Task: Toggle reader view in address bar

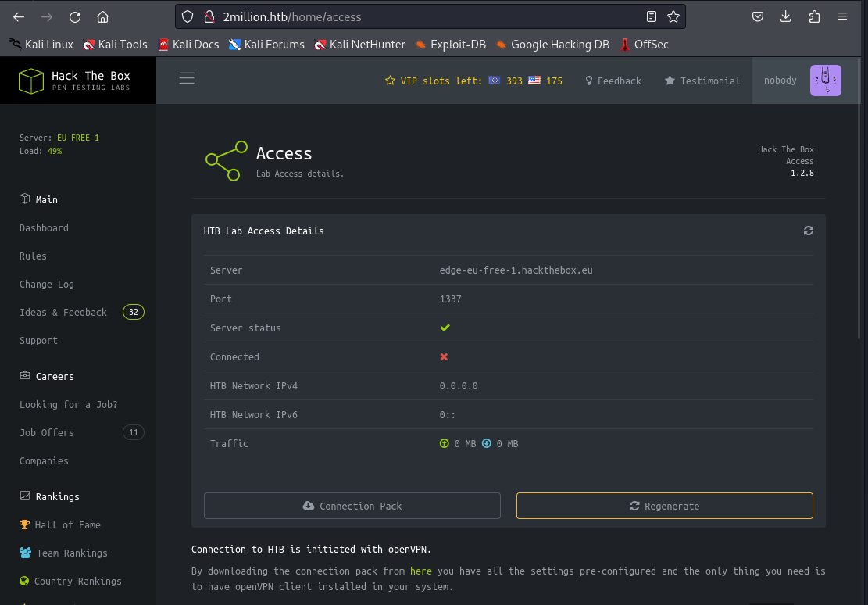Action: (x=652, y=16)
